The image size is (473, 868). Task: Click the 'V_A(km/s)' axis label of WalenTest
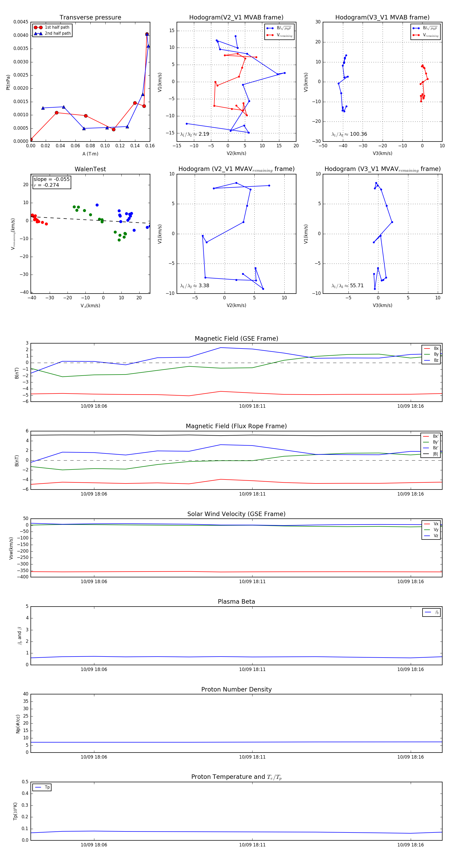click(90, 306)
